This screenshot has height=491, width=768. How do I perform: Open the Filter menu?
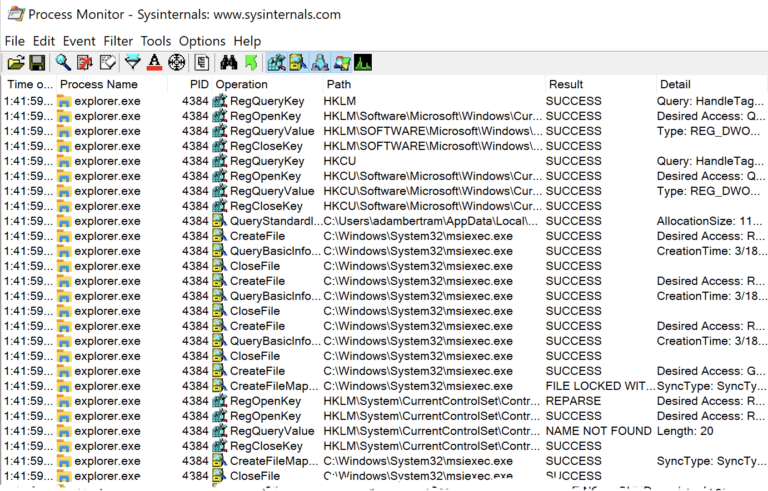[118, 41]
